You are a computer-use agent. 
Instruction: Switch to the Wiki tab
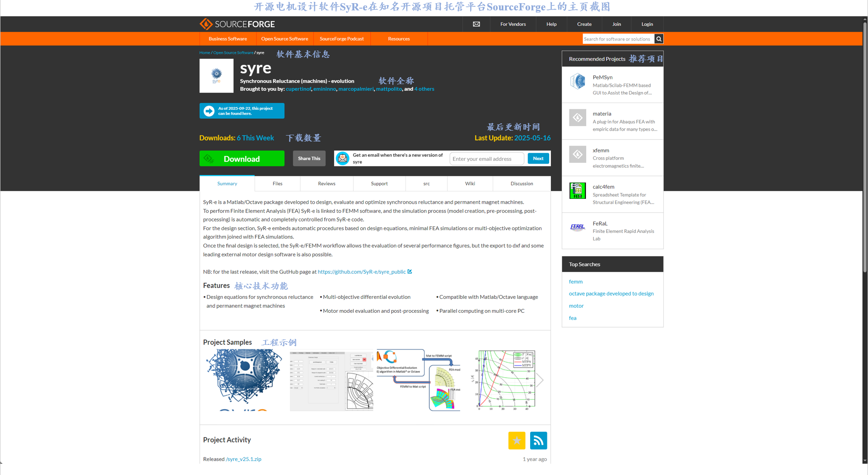tap(470, 183)
